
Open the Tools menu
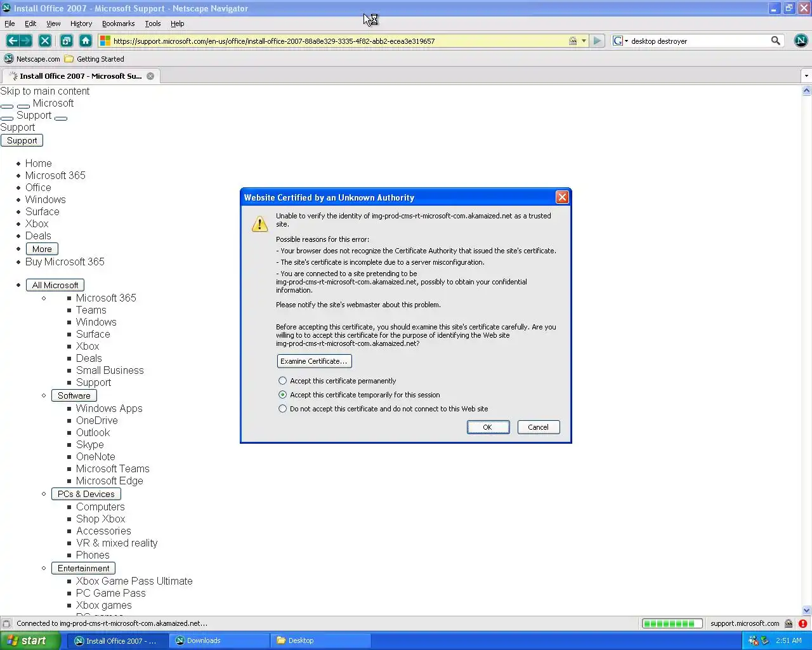click(153, 23)
